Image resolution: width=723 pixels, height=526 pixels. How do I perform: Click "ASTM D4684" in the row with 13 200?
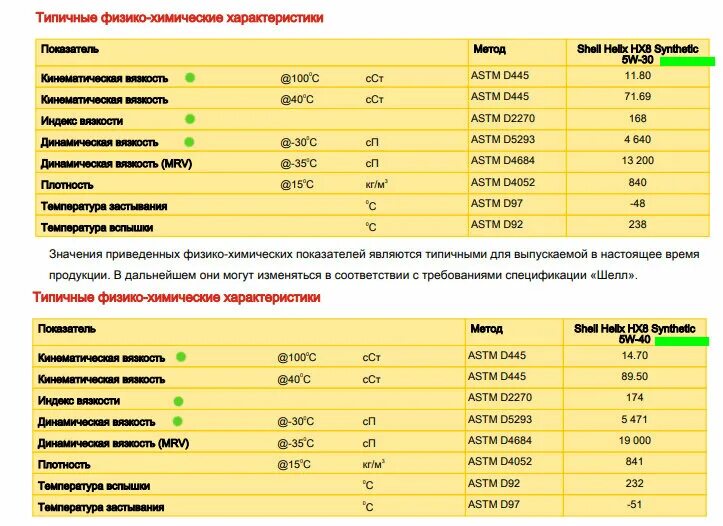coord(503,161)
